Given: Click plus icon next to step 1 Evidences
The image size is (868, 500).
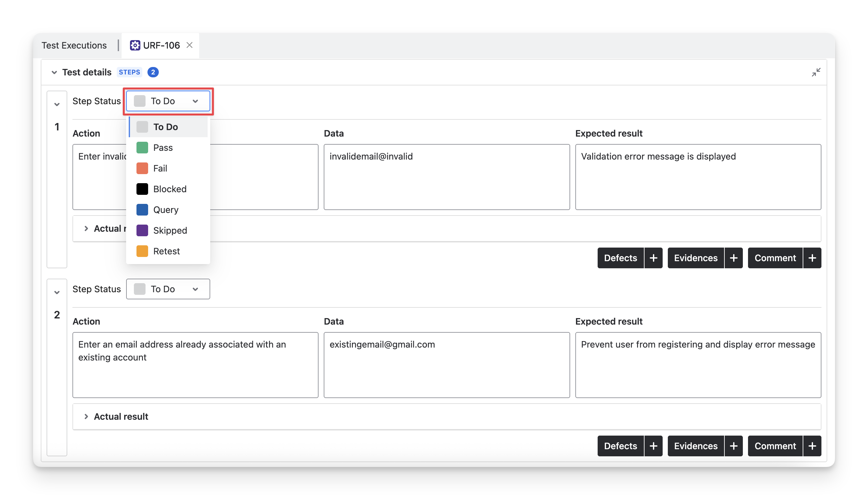Looking at the screenshot, I should [733, 258].
